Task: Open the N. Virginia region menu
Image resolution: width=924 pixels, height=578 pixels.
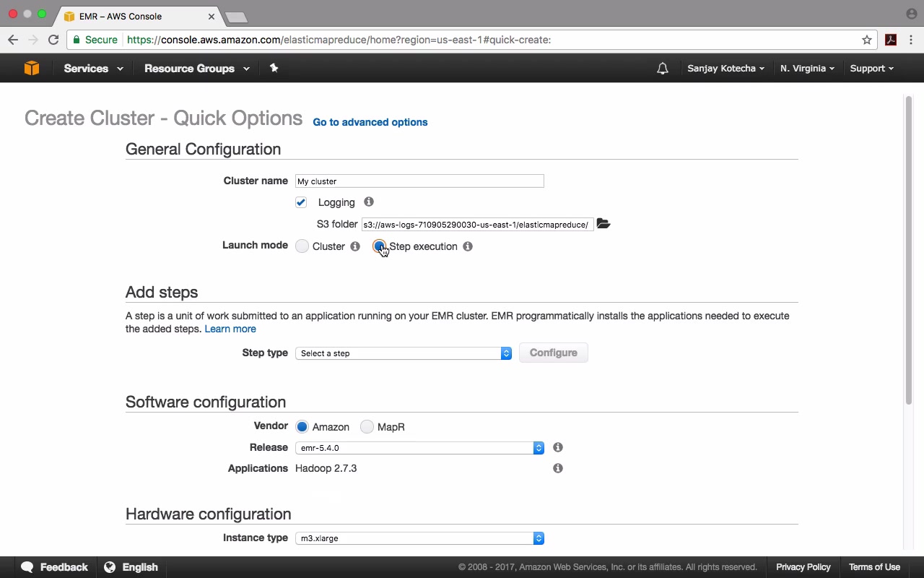Action: coord(808,69)
